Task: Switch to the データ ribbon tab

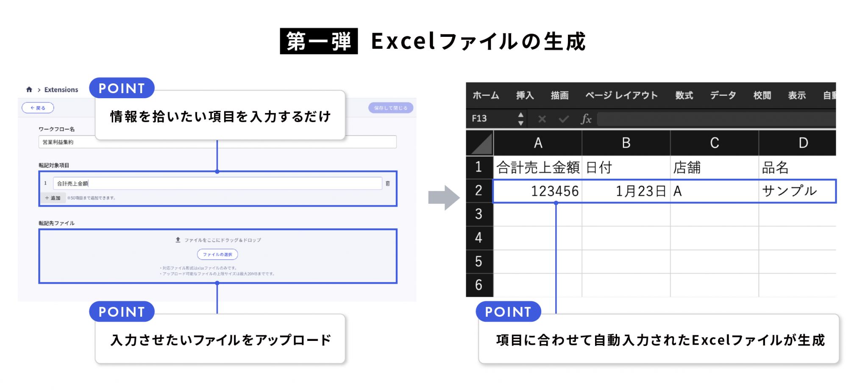Action: (723, 95)
